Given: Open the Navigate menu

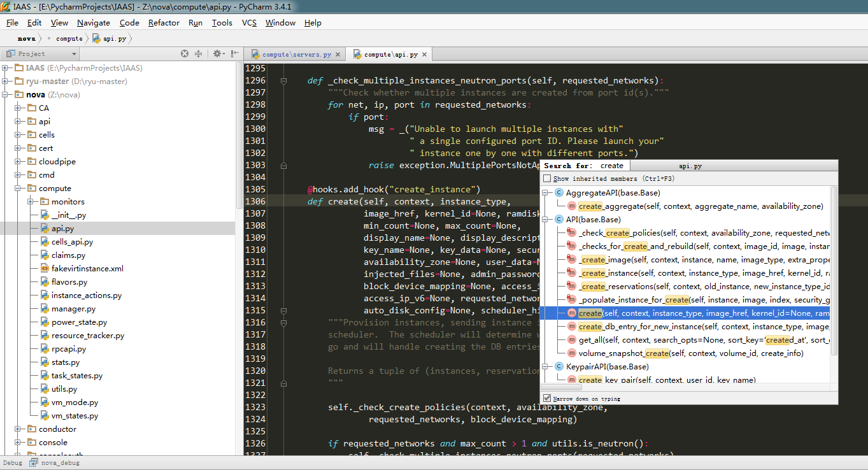Looking at the screenshot, I should click(94, 22).
